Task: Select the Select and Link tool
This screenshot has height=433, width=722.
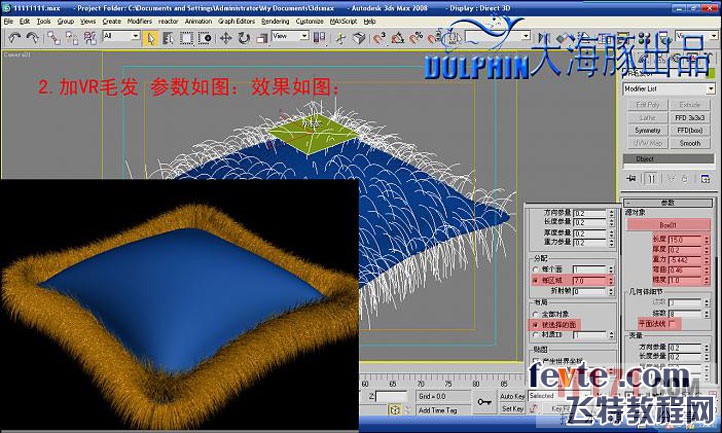Action: (53, 38)
